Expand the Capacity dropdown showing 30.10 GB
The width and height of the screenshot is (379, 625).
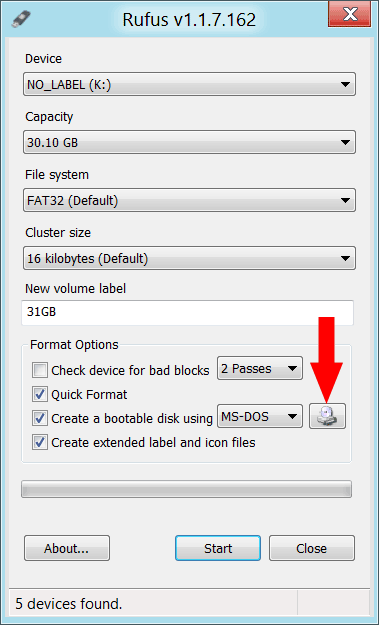coord(189,142)
